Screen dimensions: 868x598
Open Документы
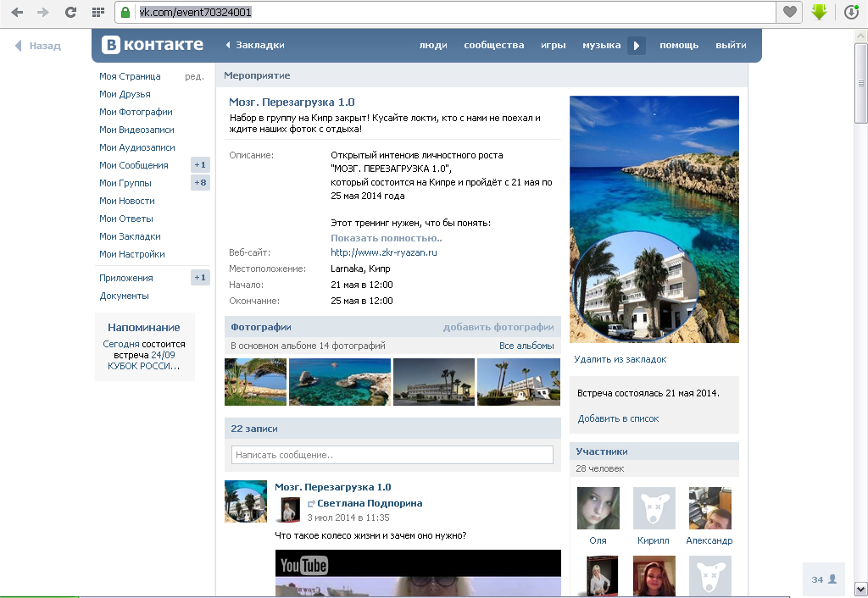coord(125,296)
